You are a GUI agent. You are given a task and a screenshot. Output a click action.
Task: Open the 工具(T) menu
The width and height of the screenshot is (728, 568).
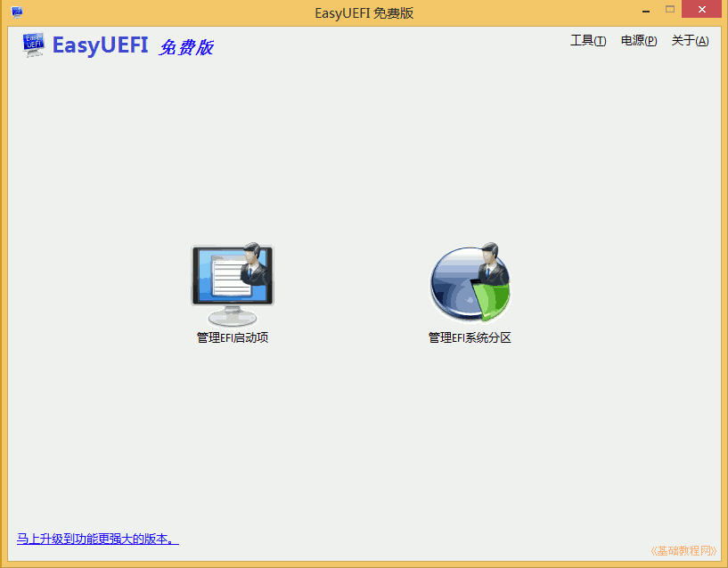click(588, 40)
